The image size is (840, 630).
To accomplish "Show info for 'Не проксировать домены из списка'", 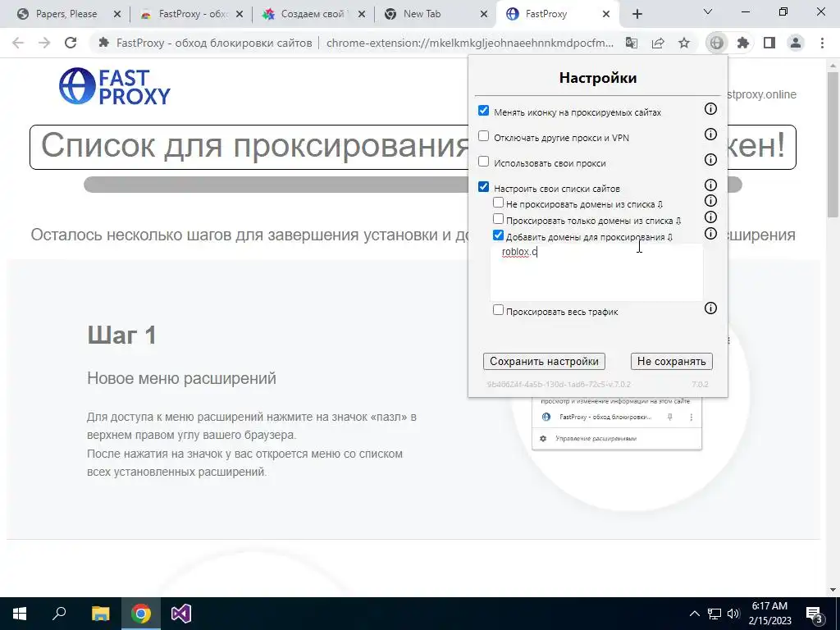I will click(x=710, y=201).
